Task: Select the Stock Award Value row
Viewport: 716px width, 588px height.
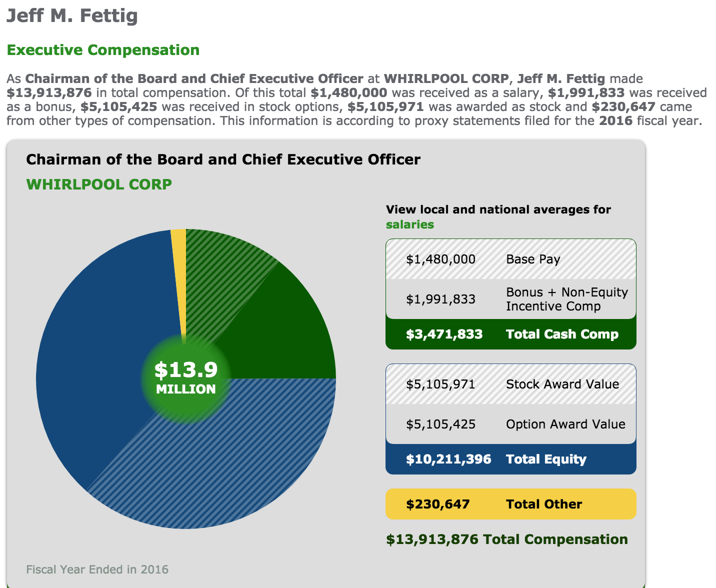Action: pos(510,384)
